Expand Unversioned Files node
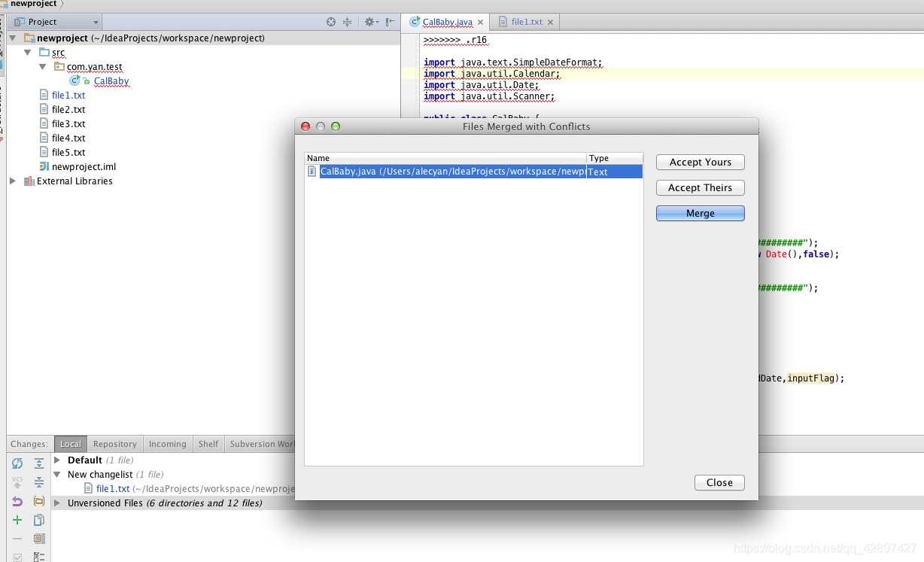 pyautogui.click(x=58, y=503)
